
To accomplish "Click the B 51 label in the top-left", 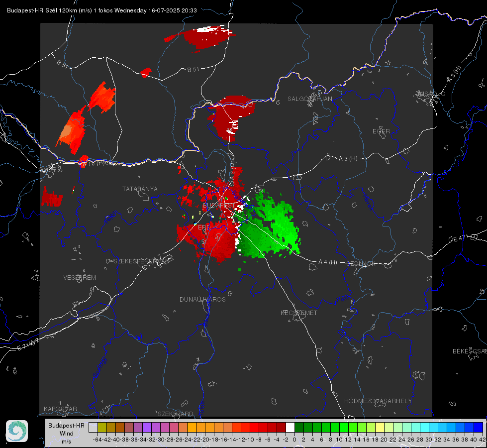I will [62, 64].
